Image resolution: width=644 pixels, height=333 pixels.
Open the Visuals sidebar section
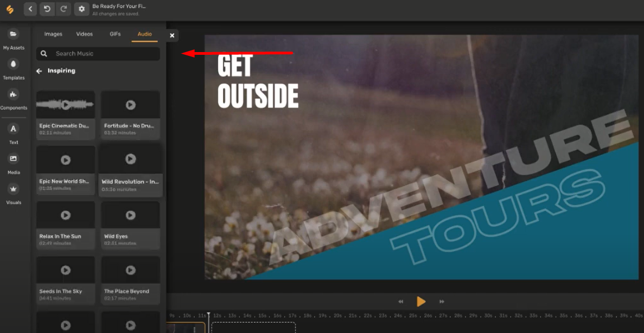click(14, 194)
